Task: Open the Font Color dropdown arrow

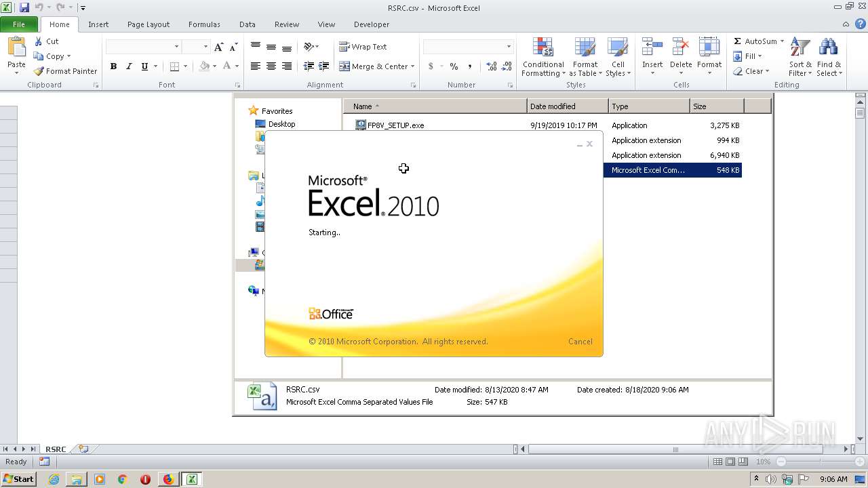Action: (237, 66)
